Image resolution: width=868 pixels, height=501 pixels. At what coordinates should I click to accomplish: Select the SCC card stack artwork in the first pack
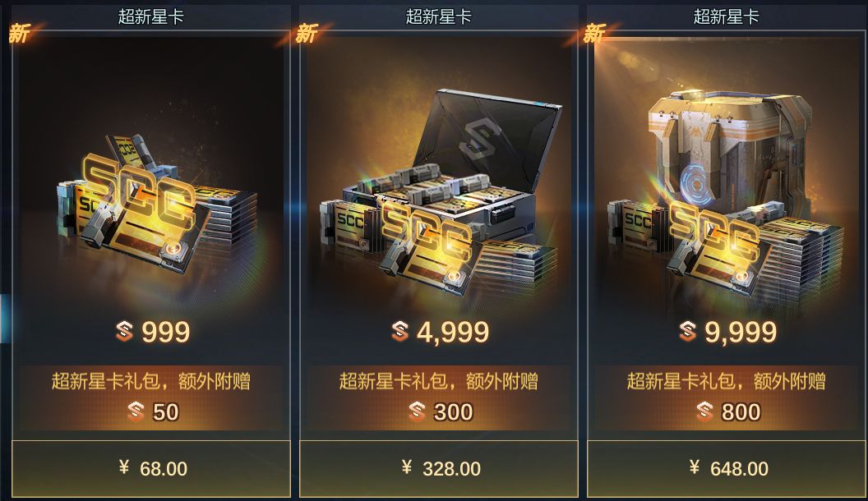coord(157,205)
